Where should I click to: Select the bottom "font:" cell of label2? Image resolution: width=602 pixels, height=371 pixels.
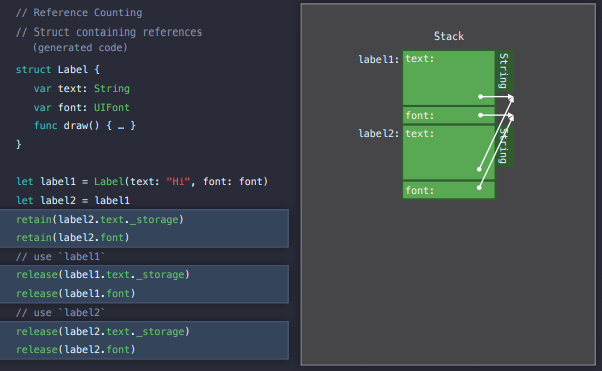449,190
